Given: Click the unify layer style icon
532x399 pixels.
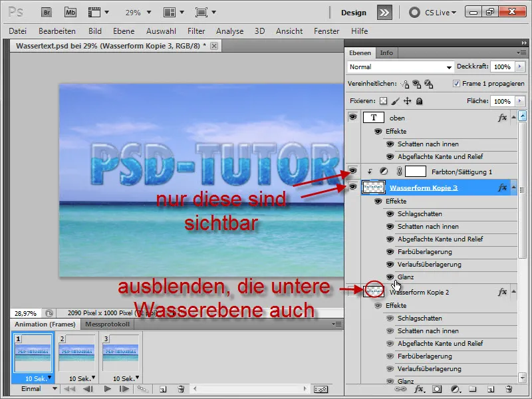Looking at the screenshot, I should point(428,84).
